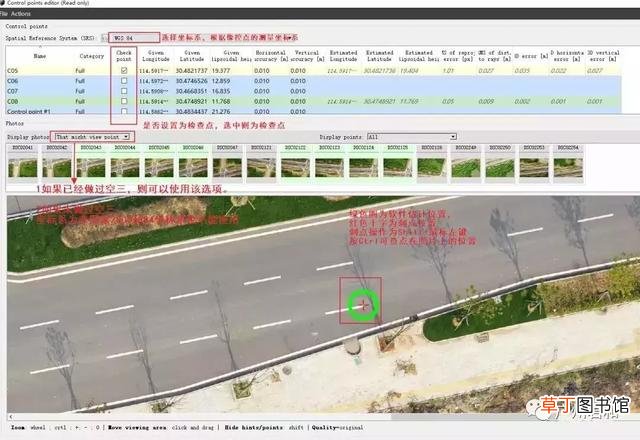The height and width of the screenshot is (440, 640).
Task: Click the green estimated-position circle on the road
Action: (363, 305)
